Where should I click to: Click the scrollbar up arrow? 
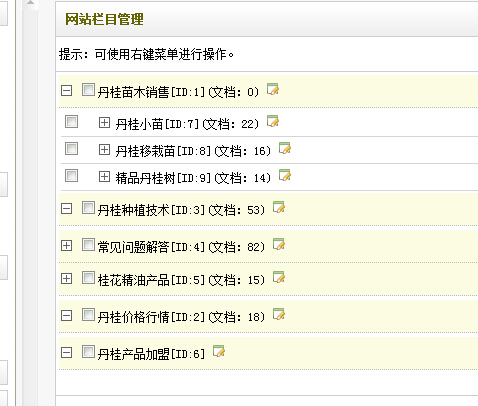point(30,3)
